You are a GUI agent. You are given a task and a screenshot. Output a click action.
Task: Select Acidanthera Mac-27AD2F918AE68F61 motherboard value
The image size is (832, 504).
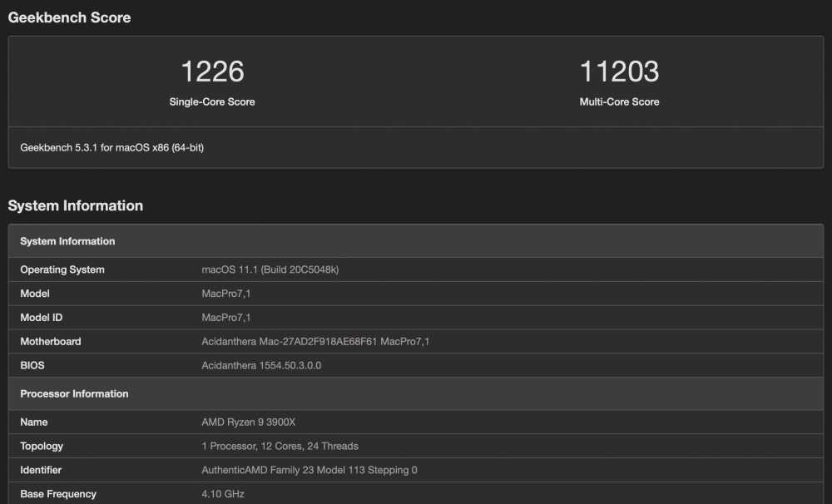[315, 342]
